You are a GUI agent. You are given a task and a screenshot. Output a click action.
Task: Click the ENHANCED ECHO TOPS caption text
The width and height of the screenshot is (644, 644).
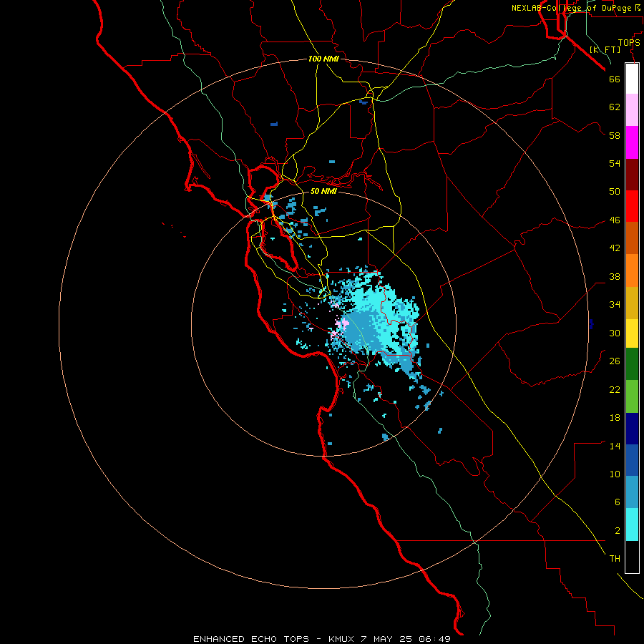(250, 639)
